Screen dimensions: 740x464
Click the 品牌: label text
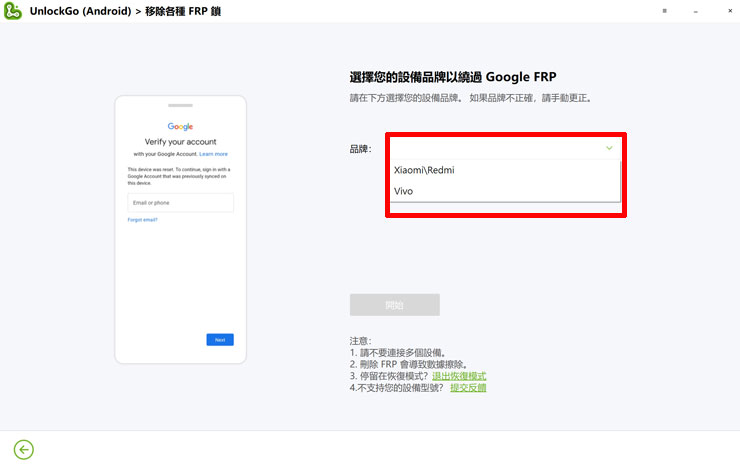361,149
